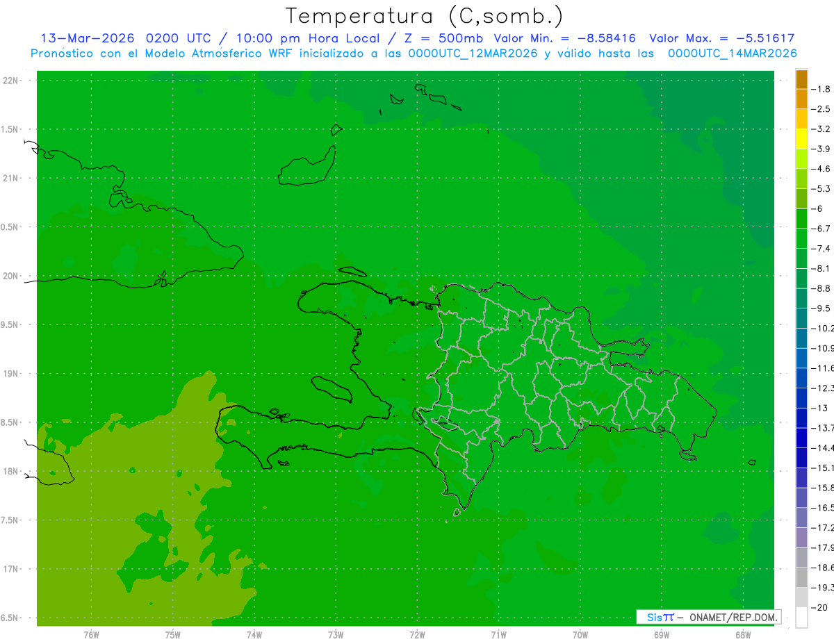
Task: Select the 'Valor Min. = -8.58416' readout
Action: pos(564,38)
